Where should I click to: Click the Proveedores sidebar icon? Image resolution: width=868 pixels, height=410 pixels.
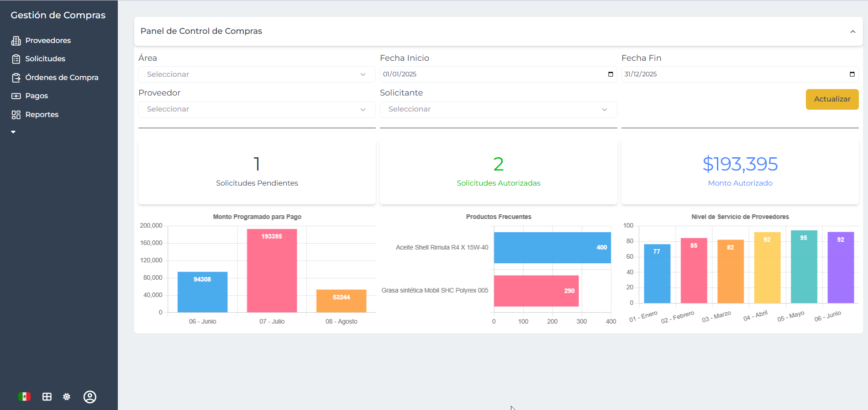16,41
